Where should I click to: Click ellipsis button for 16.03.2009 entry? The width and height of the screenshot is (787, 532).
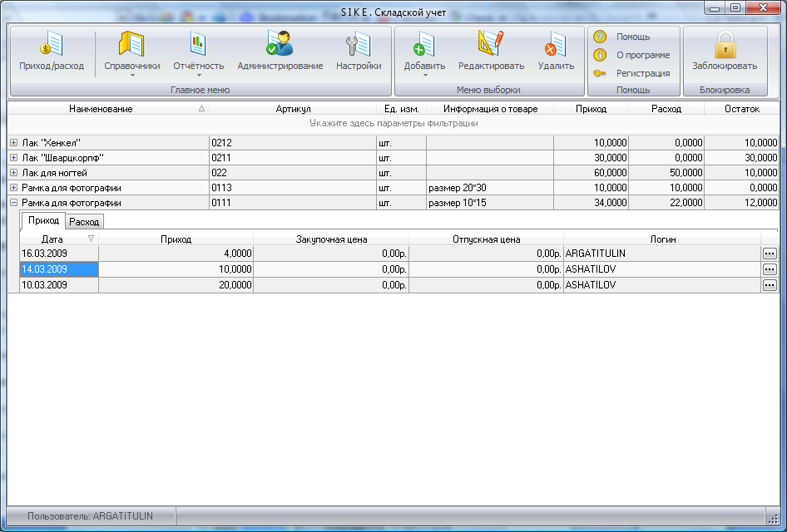tap(770, 254)
